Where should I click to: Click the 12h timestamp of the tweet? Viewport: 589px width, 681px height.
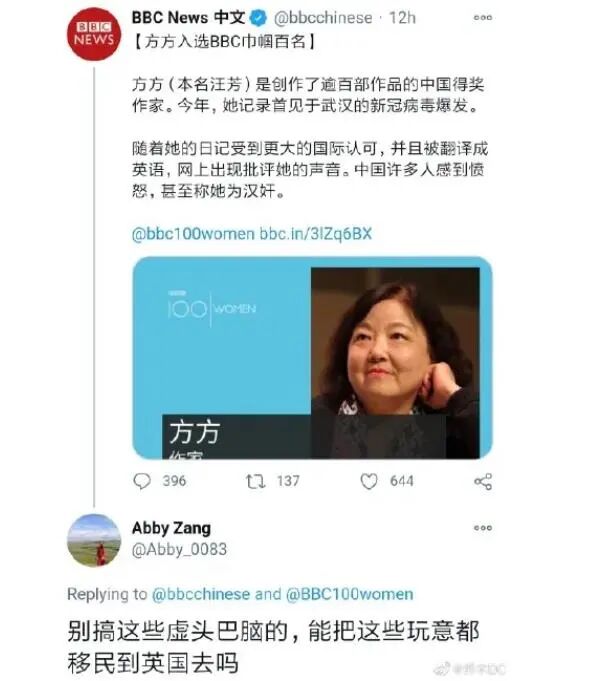click(x=402, y=18)
